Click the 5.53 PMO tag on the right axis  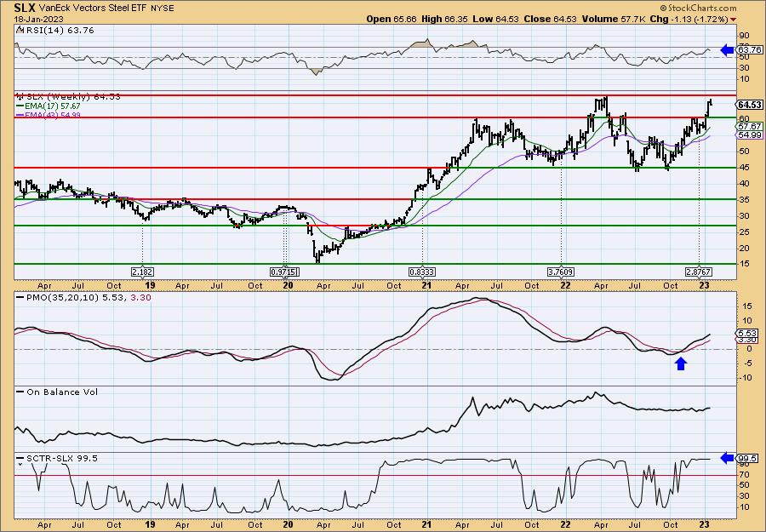749,333
